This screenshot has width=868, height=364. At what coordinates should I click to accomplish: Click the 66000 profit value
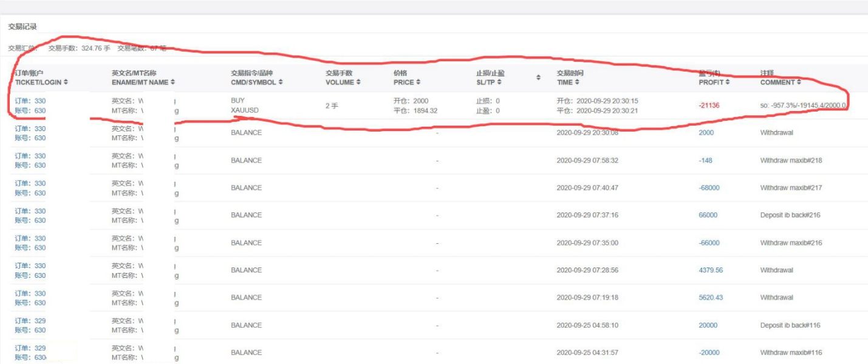(708, 215)
